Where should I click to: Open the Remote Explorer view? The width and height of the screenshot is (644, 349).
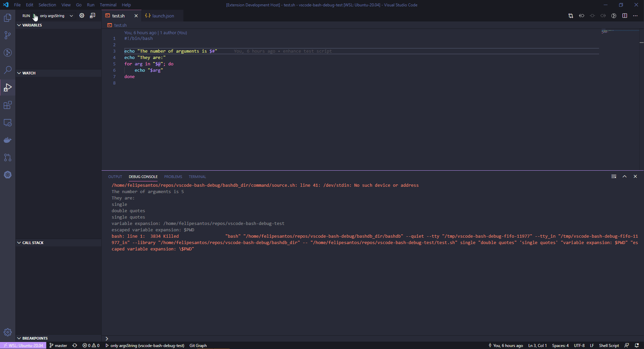point(7,122)
